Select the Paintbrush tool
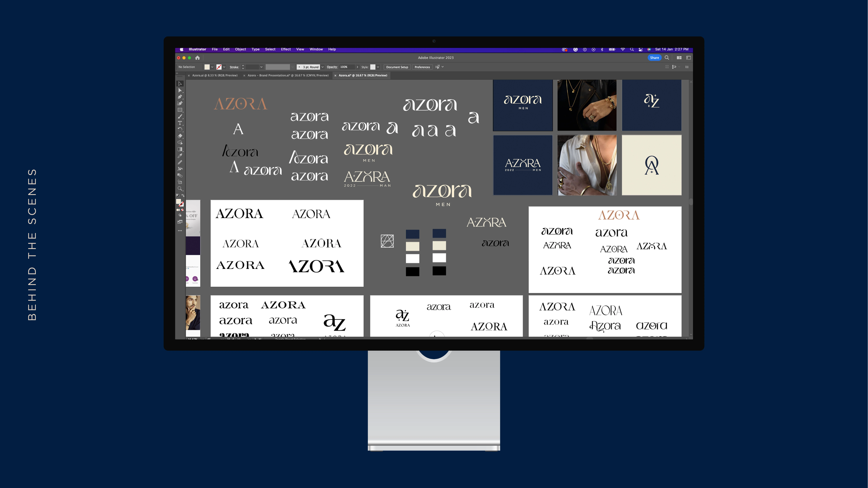This screenshot has width=868, height=488. tap(180, 117)
